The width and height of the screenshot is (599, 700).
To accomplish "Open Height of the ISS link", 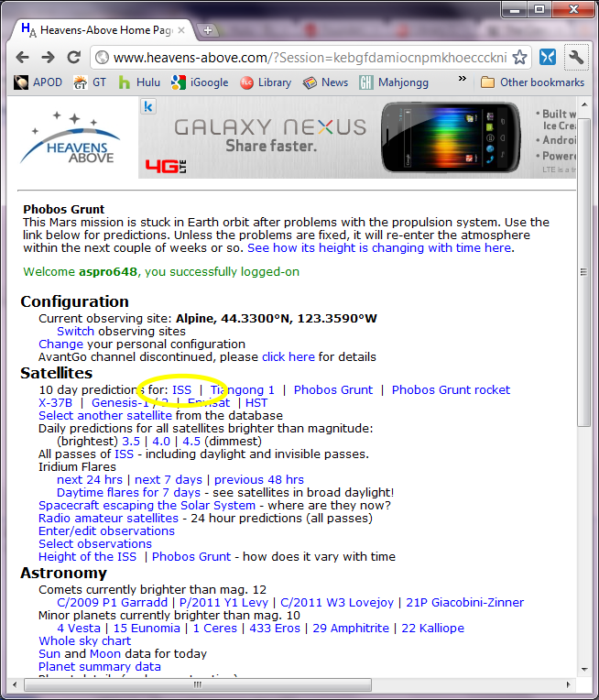I will click(88, 557).
